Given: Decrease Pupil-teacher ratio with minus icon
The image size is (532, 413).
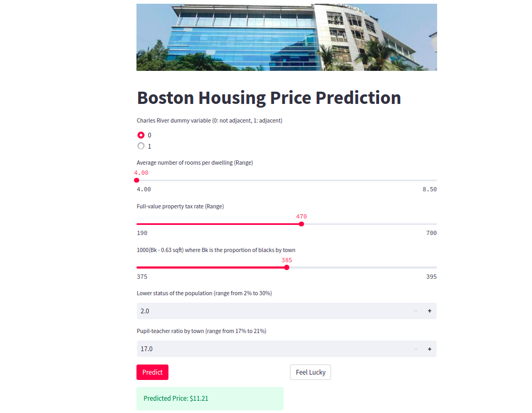Looking at the screenshot, I should pyautogui.click(x=416, y=349).
